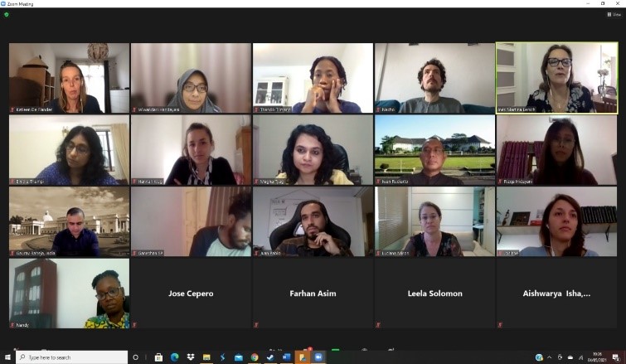Select the Aishwarya Isha participant tile
Image resolution: width=626 pixels, height=364 pixels.
pos(556,294)
